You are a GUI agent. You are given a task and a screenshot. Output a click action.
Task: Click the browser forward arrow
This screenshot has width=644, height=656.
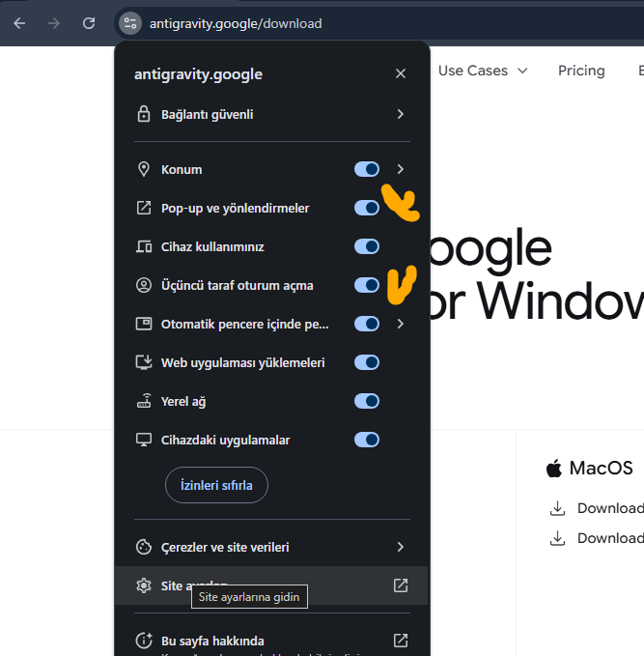(54, 23)
